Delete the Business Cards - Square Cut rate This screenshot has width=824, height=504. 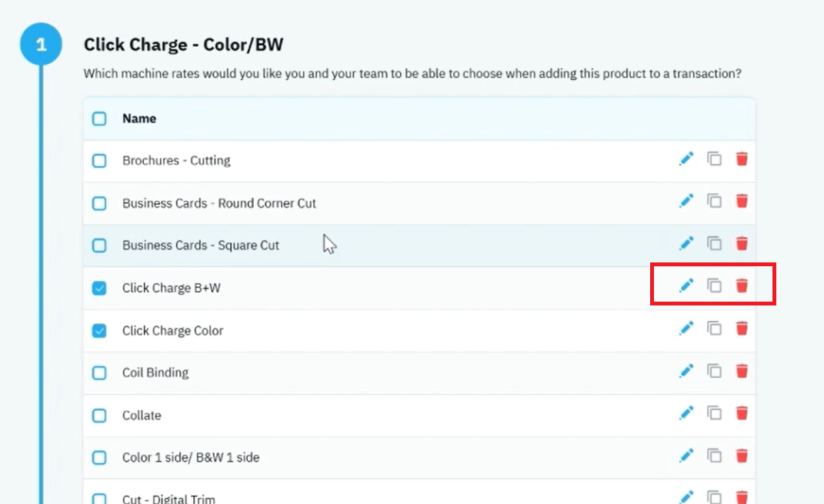pyautogui.click(x=742, y=243)
